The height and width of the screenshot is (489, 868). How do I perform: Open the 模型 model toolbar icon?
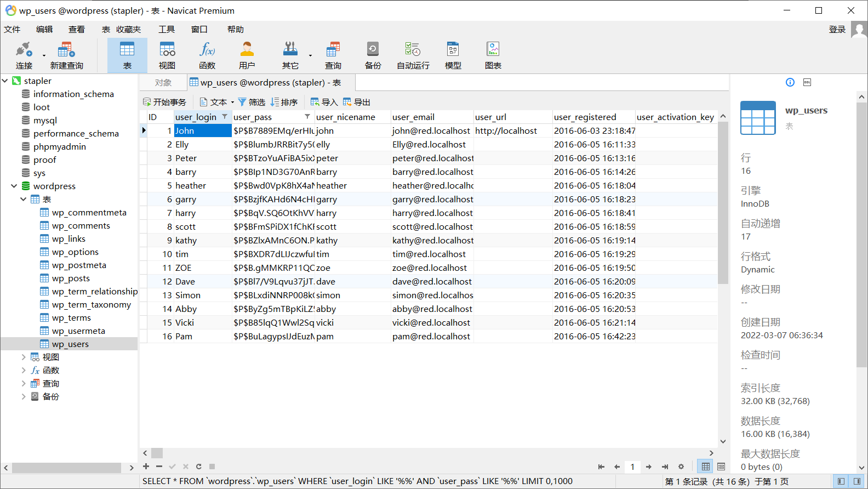pos(453,55)
